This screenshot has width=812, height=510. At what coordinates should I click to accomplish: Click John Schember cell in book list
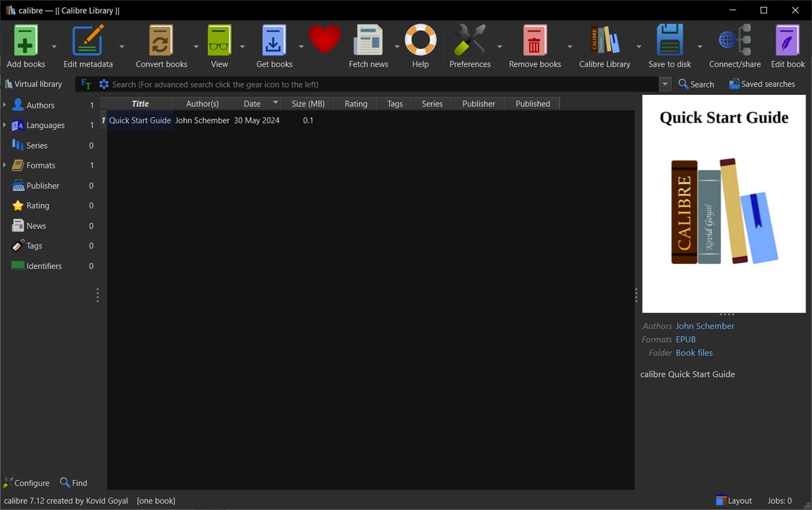(202, 120)
